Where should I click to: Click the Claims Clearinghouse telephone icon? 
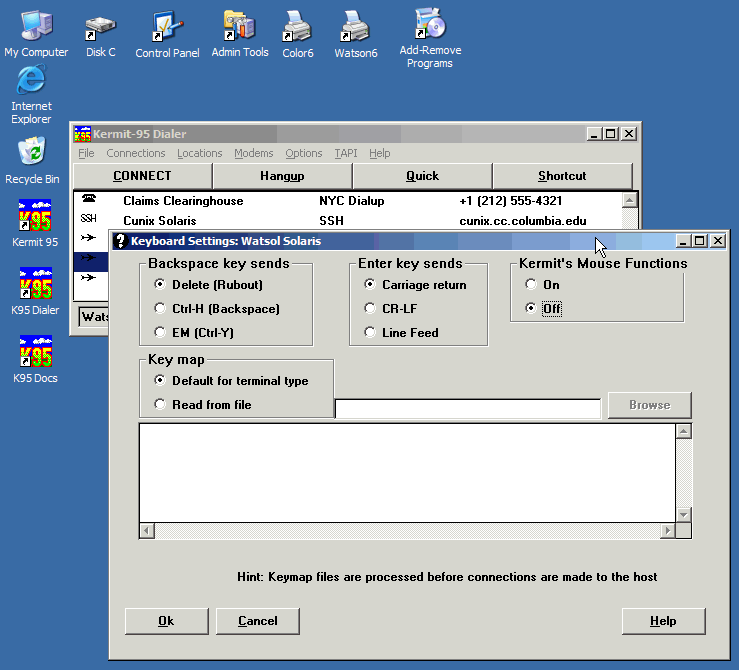[89, 201]
